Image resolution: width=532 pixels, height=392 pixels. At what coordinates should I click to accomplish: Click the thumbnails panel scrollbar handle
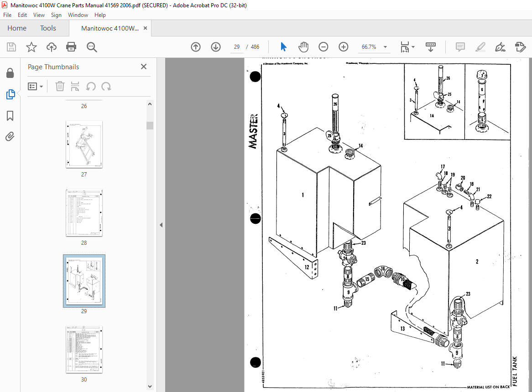(x=150, y=125)
